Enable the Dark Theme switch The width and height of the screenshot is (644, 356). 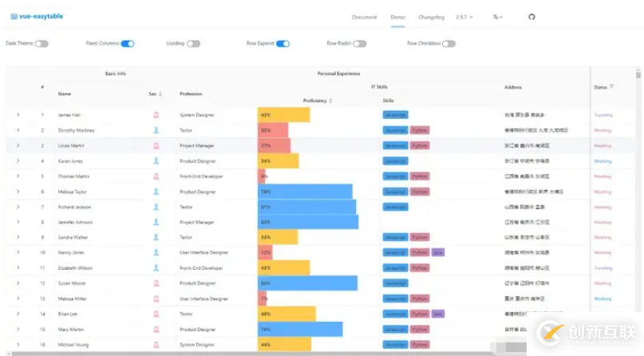(x=41, y=44)
